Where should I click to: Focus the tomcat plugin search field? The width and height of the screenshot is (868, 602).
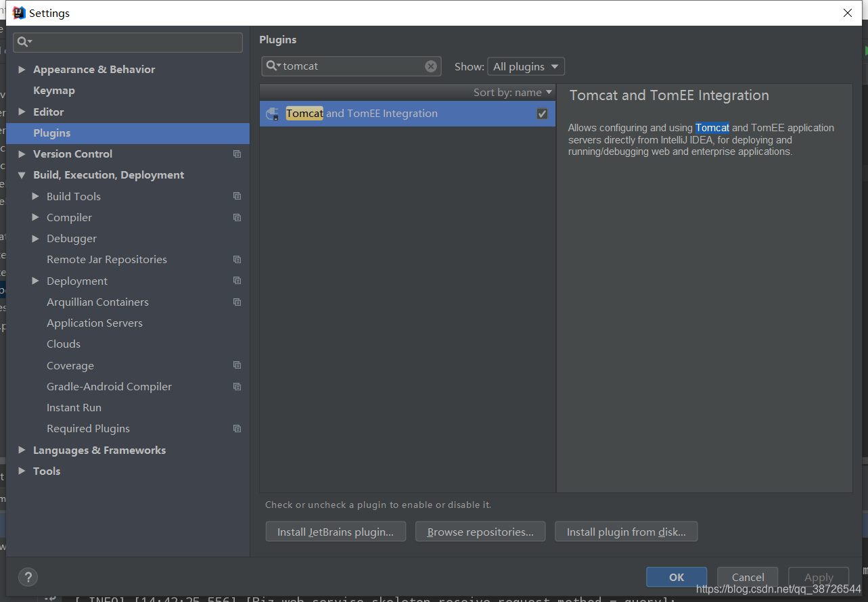pos(351,66)
